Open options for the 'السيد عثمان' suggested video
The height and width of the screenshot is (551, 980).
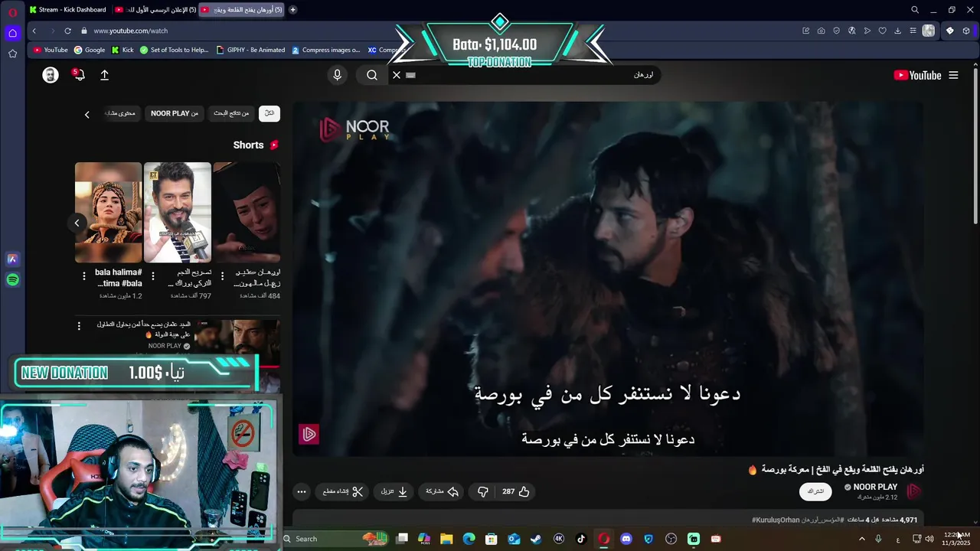click(79, 326)
